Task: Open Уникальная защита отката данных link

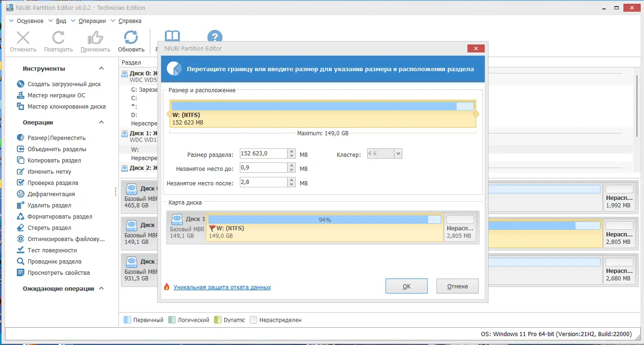Action: [x=222, y=287]
